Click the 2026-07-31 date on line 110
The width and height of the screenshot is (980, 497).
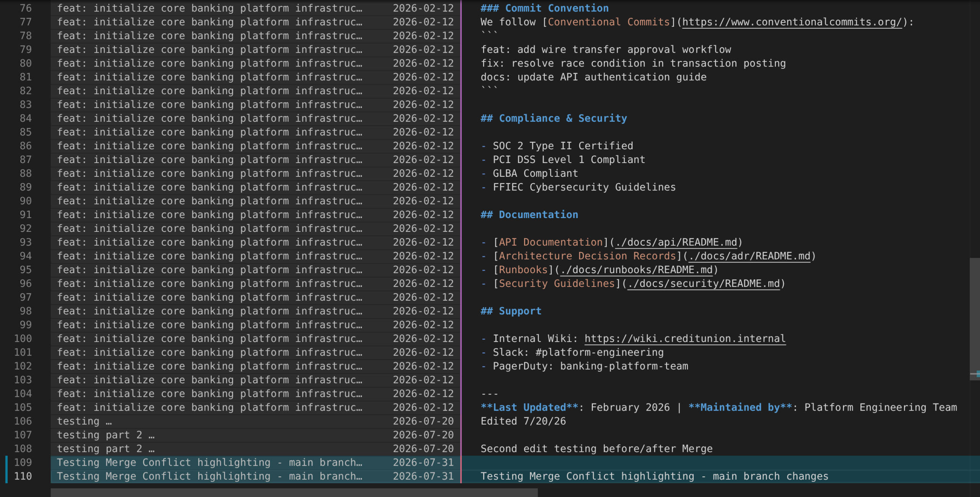pyautogui.click(x=423, y=476)
